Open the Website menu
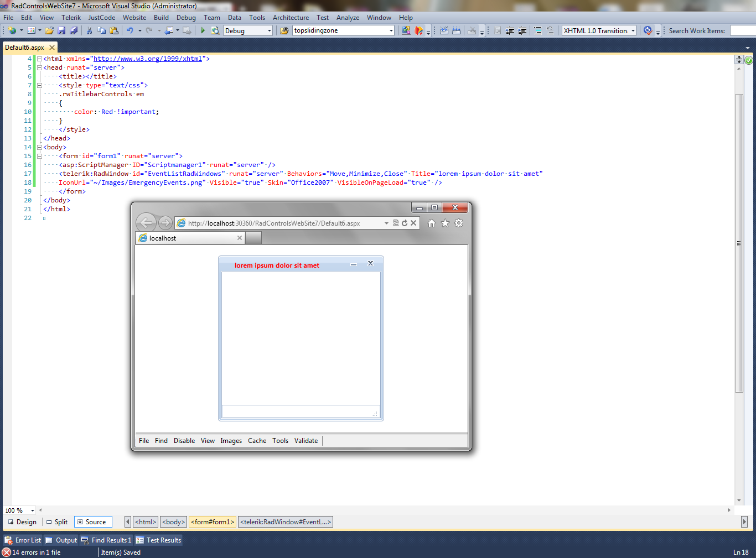The image size is (756, 558). click(134, 17)
